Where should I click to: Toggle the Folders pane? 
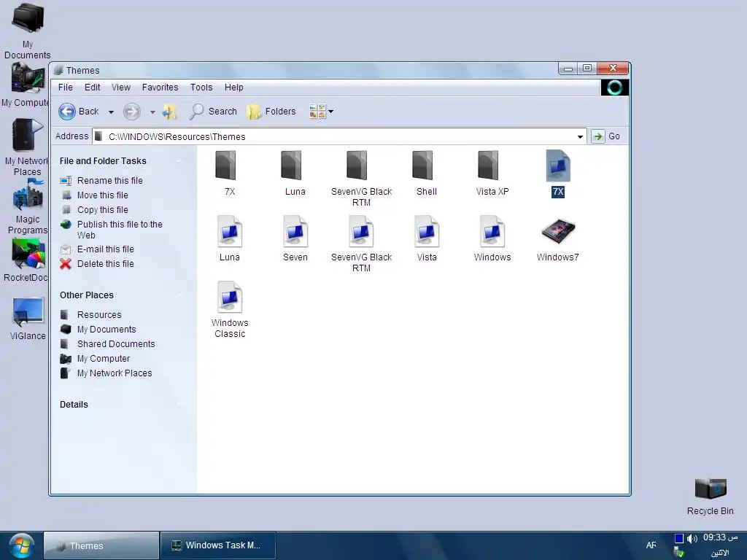271,112
